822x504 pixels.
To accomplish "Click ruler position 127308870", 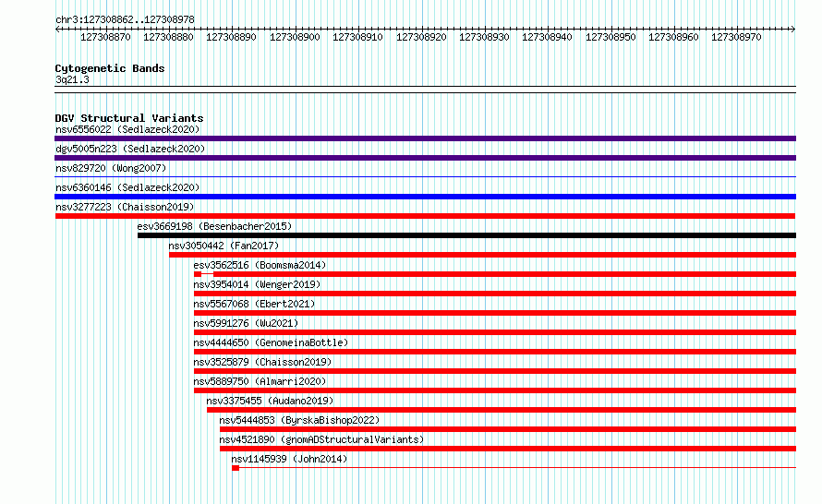I will coord(105,37).
